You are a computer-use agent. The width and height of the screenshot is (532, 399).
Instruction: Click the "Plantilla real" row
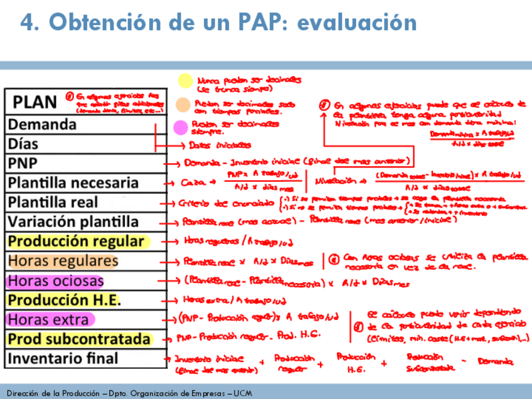[x=86, y=202]
